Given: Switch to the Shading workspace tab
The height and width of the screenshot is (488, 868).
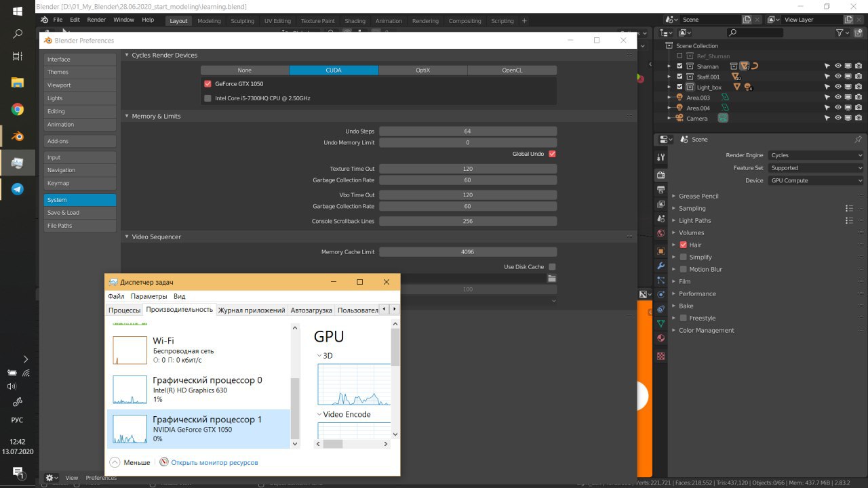Looking at the screenshot, I should tap(355, 21).
